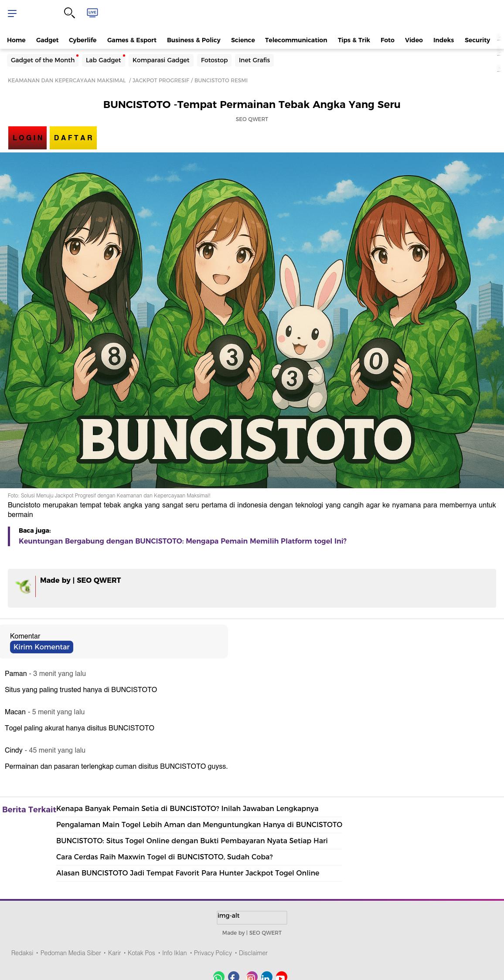The width and height of the screenshot is (504, 980).
Task: Open the YouTube social icon
Action: [x=282, y=976]
